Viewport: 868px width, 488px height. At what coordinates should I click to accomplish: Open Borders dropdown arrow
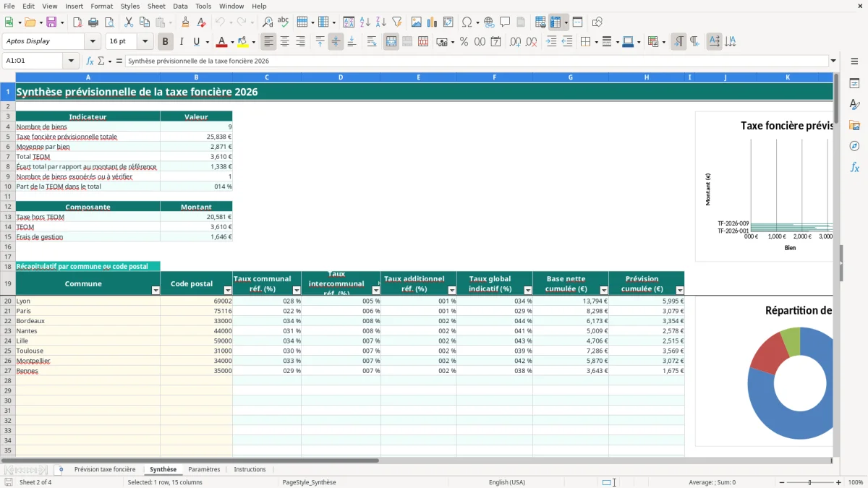click(x=595, y=42)
